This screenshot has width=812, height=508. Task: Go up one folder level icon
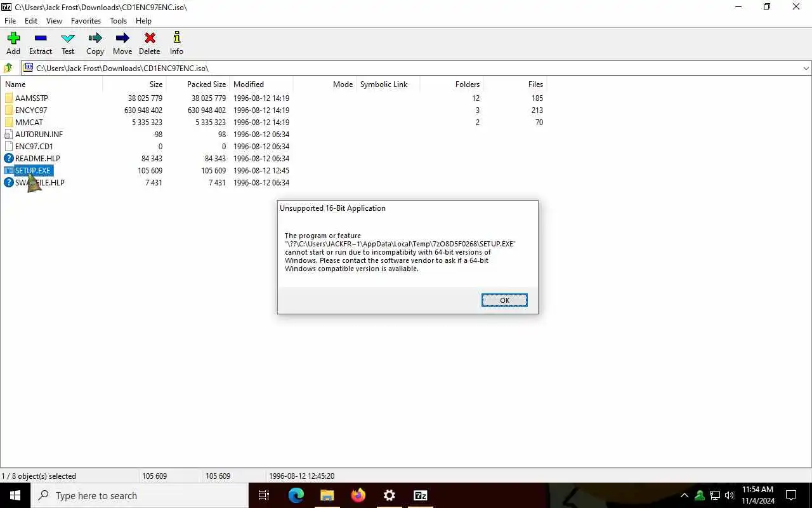[x=8, y=68]
